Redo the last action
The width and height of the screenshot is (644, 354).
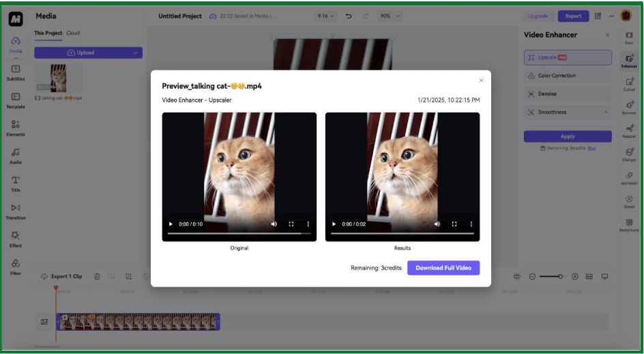tap(366, 16)
